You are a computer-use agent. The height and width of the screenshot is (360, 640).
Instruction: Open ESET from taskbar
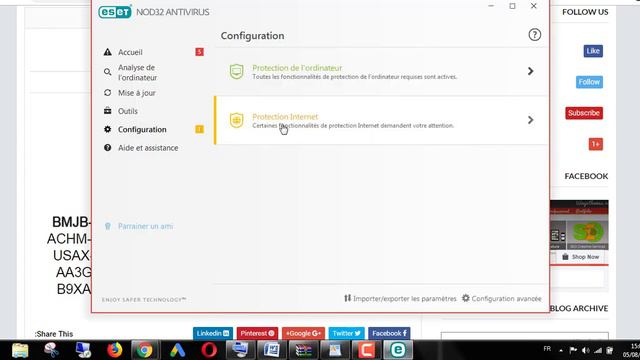coord(398,350)
